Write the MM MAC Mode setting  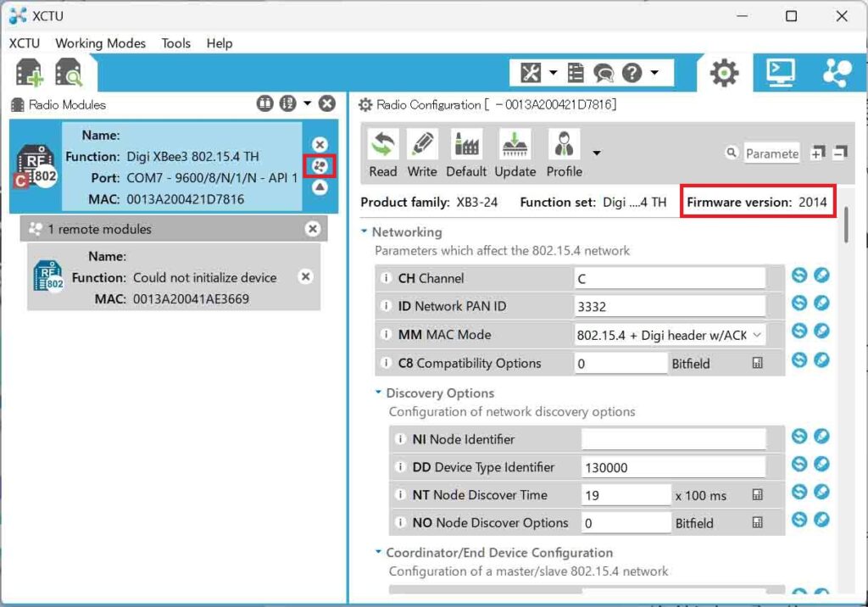(821, 331)
